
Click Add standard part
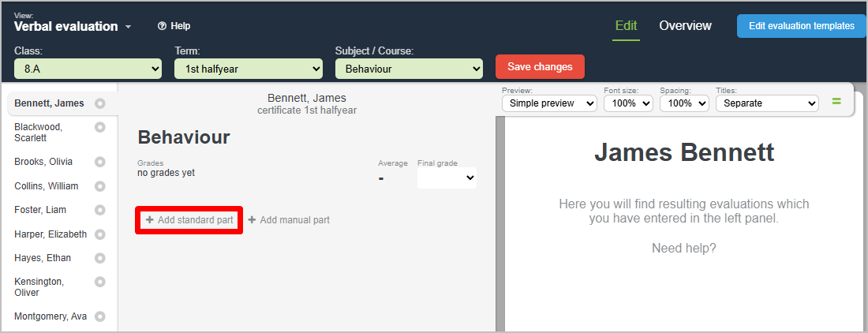point(189,220)
